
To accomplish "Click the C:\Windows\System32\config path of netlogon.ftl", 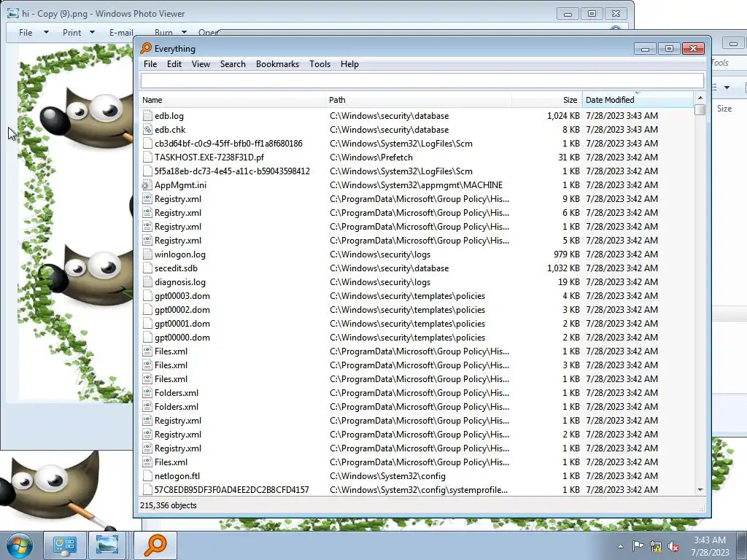I will [x=387, y=475].
